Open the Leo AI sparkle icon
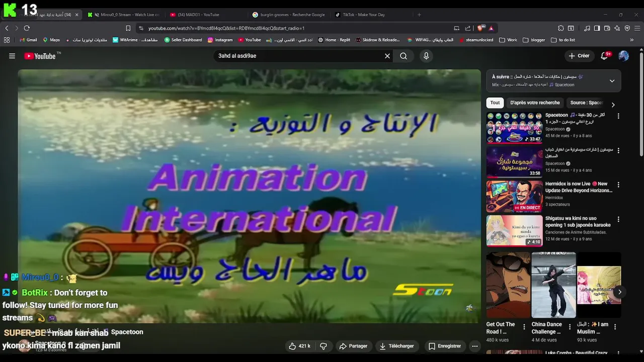Image resolution: width=644 pixels, height=362 pixels. tap(617, 28)
